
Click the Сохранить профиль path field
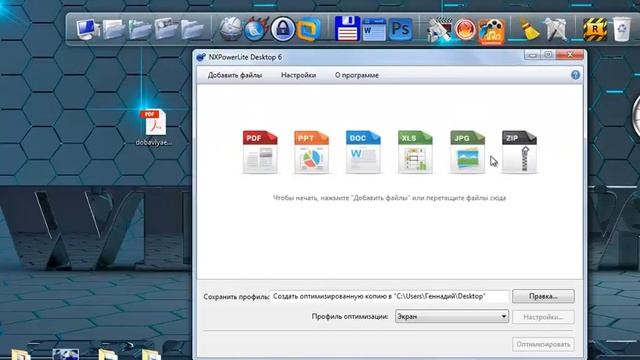pyautogui.click(x=389, y=296)
